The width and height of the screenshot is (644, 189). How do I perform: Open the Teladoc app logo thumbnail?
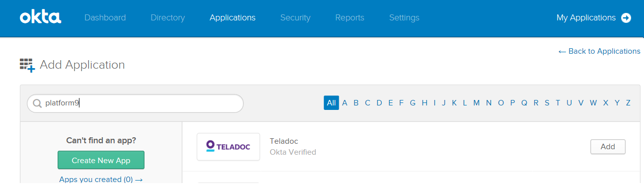(x=228, y=147)
